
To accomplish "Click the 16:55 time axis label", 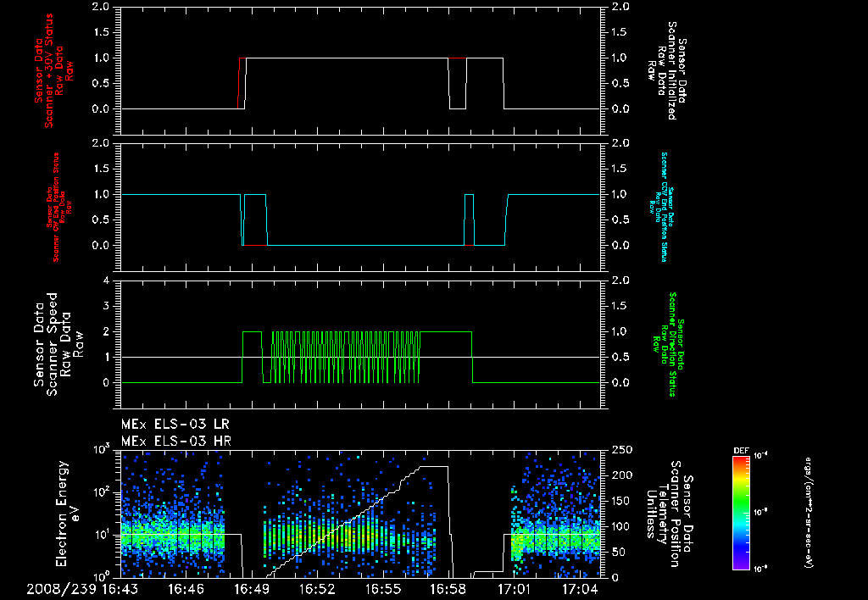I will tap(383, 589).
